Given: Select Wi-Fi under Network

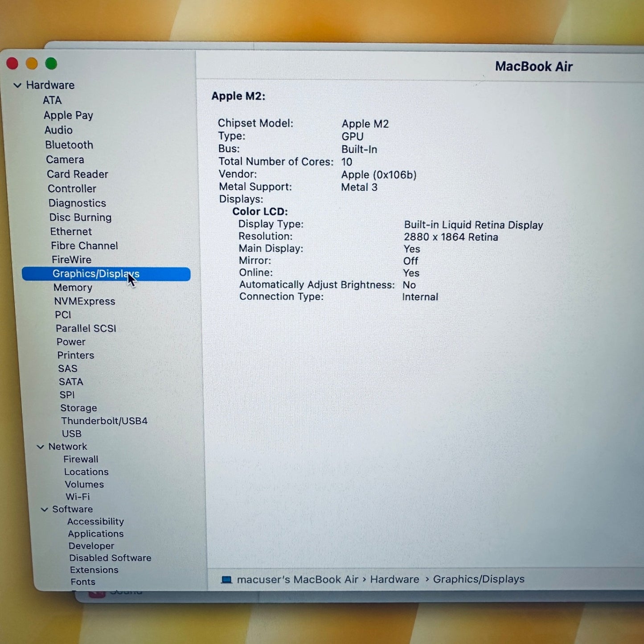Looking at the screenshot, I should (77, 496).
